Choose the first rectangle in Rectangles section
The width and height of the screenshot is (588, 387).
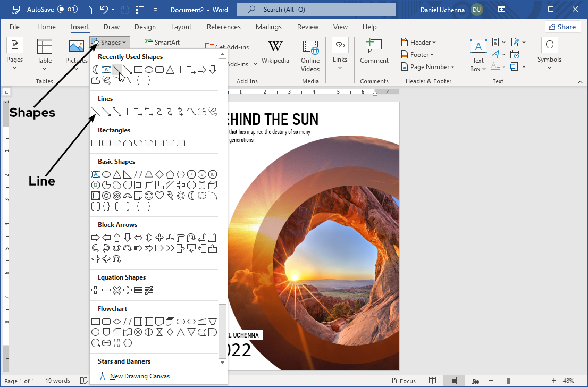point(96,143)
